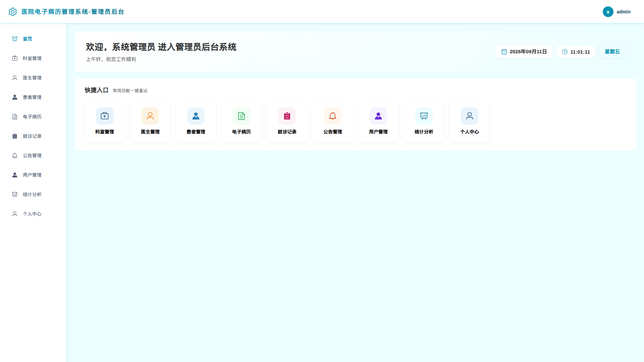The height and width of the screenshot is (362, 644).
Task: Click the subtitle 常用功能一键直达
Action: click(x=130, y=91)
